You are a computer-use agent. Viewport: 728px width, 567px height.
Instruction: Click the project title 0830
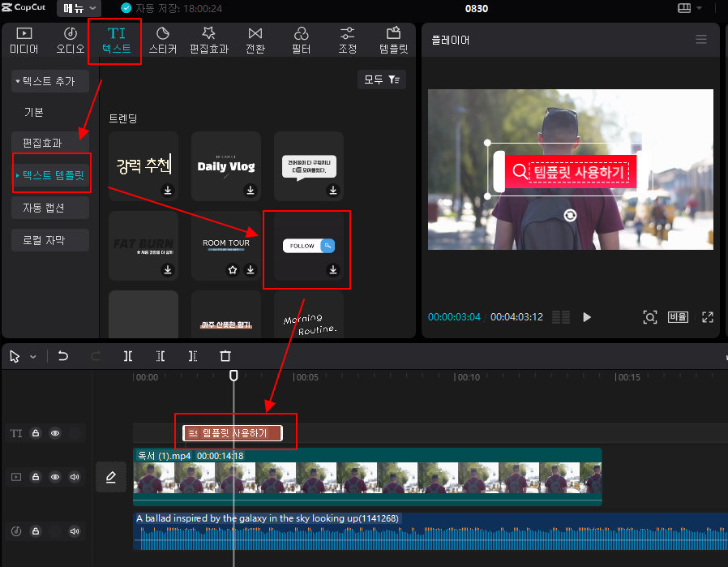tap(477, 8)
